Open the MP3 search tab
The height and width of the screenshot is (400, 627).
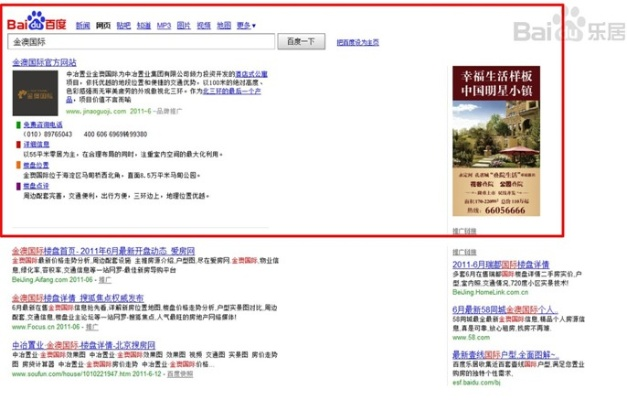164,26
